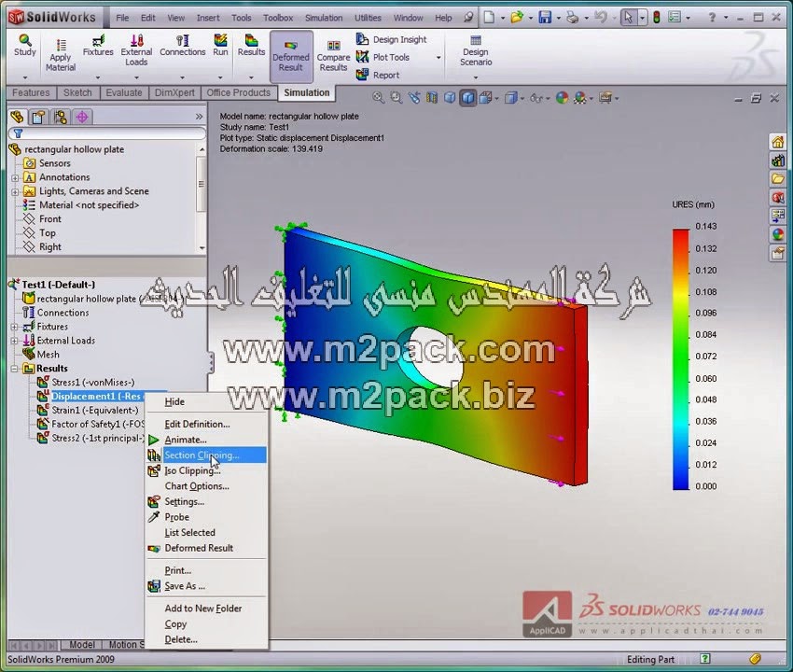Click the Rebuild traffic light icon

click(657, 18)
